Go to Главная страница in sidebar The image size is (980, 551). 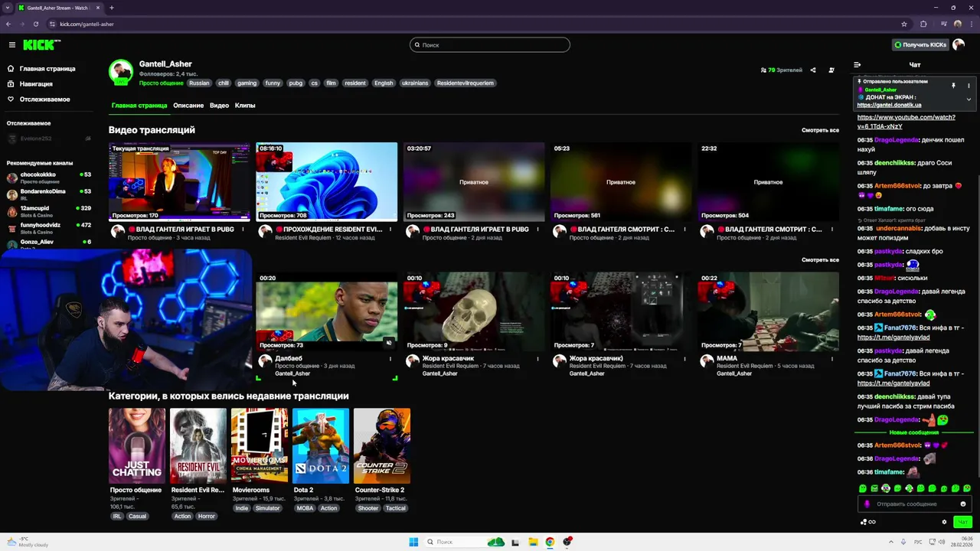pyautogui.click(x=47, y=69)
